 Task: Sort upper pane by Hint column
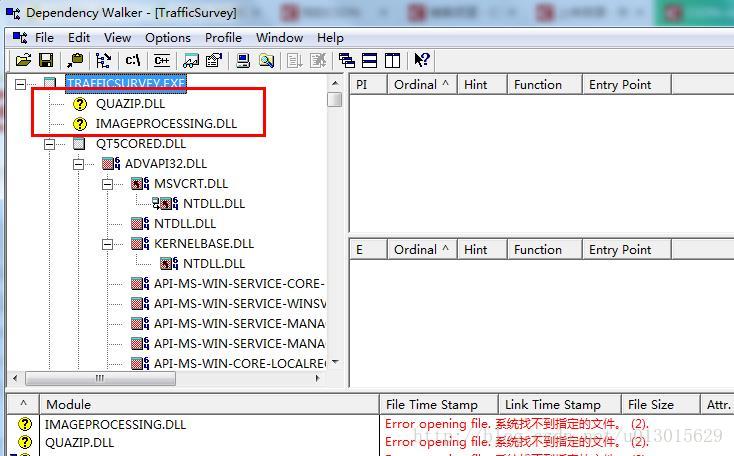click(482, 85)
